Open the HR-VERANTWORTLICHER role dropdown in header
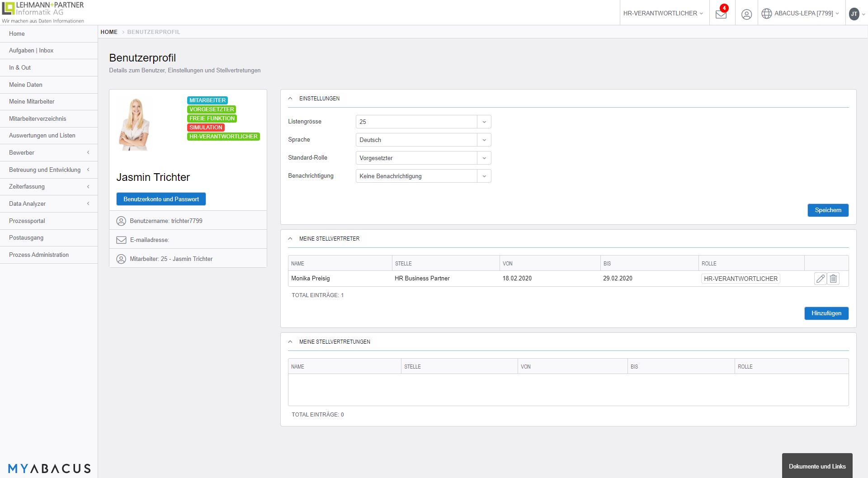This screenshot has width=868, height=478. coord(663,14)
